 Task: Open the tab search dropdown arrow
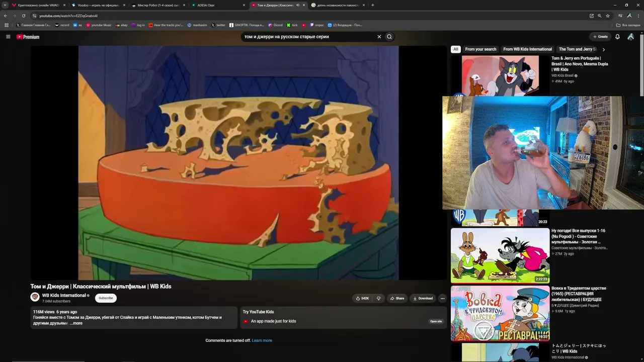pos(5,5)
